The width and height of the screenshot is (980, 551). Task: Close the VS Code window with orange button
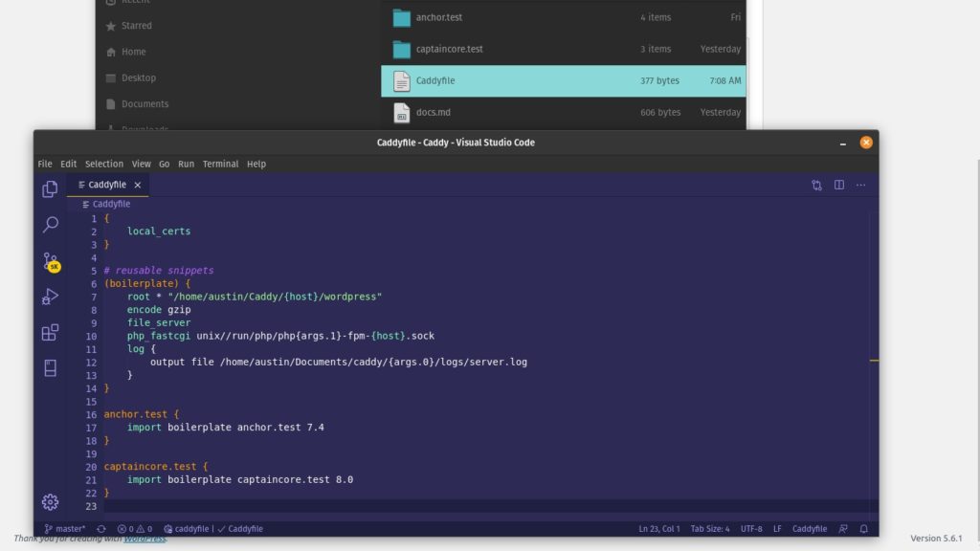(x=865, y=143)
